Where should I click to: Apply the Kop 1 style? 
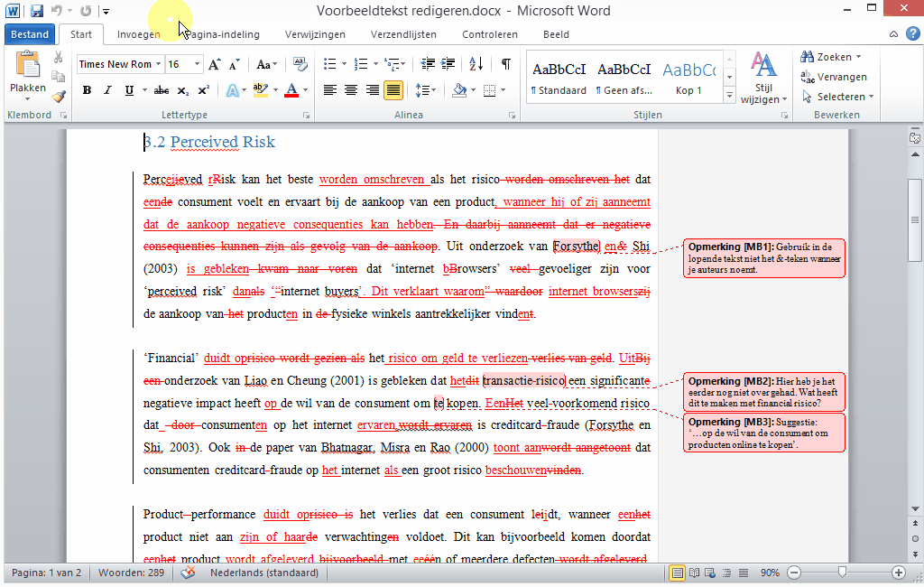point(688,78)
